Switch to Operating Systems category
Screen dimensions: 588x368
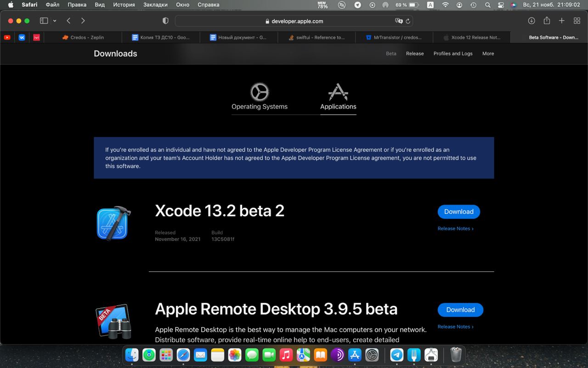click(x=260, y=97)
